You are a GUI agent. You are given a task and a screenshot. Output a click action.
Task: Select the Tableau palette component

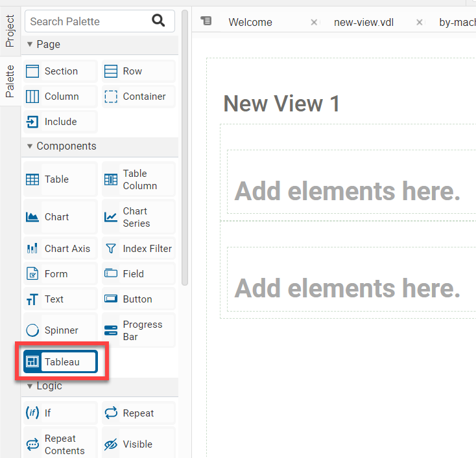61,362
